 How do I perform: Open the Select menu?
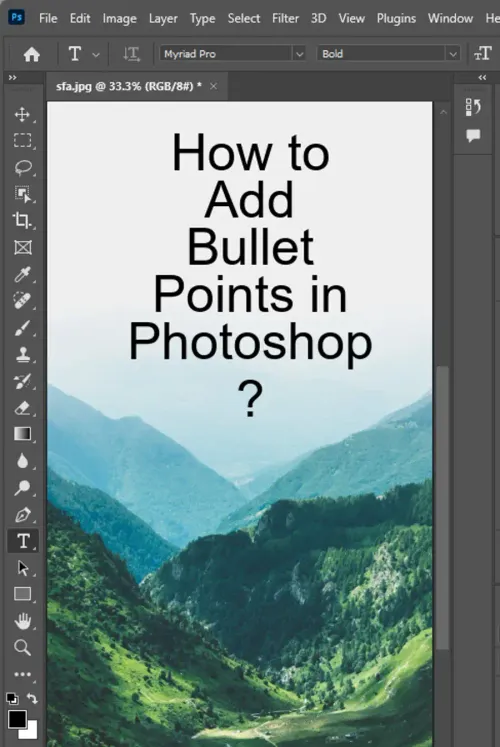click(244, 19)
